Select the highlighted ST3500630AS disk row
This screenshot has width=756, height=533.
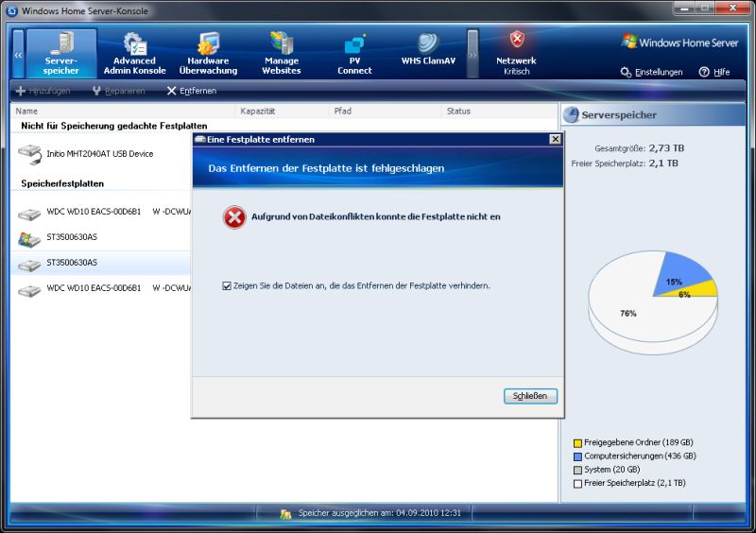[x=101, y=263]
